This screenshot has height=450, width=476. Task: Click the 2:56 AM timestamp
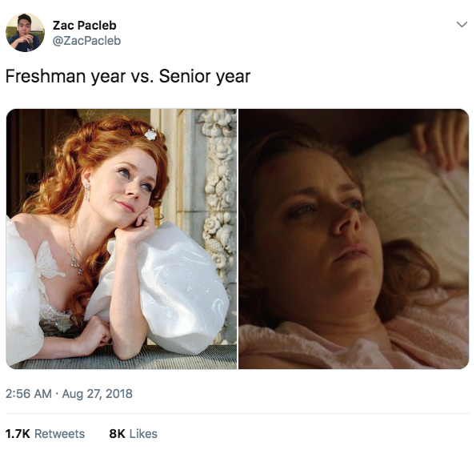[29, 394]
